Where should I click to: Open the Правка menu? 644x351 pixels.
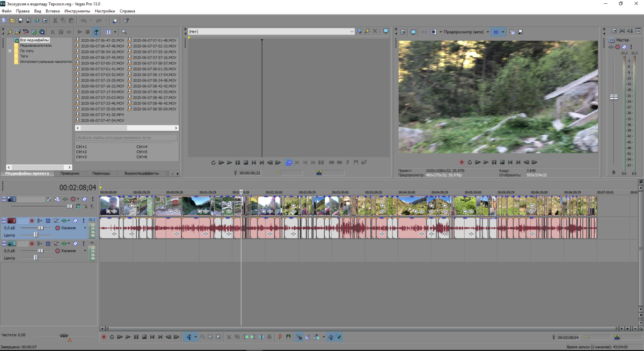pos(23,11)
